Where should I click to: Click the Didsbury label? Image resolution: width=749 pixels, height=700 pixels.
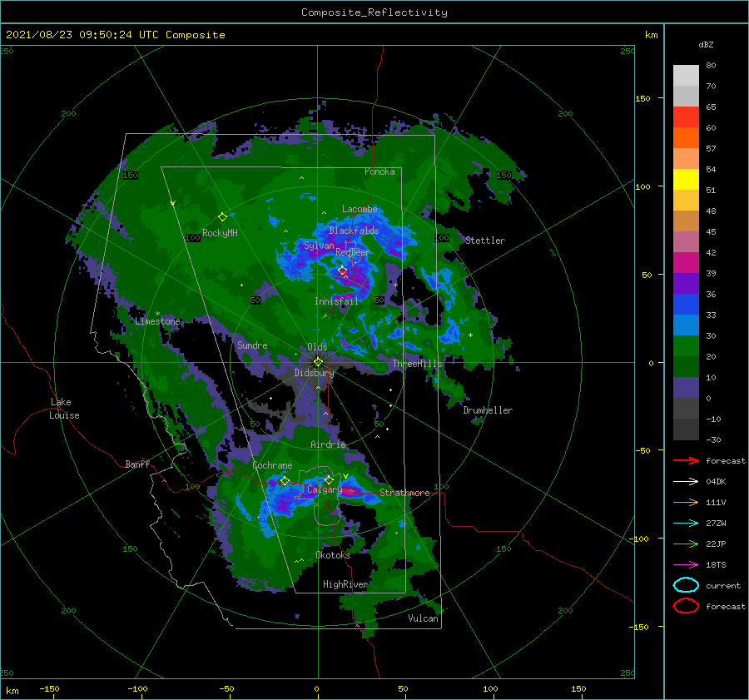314,373
